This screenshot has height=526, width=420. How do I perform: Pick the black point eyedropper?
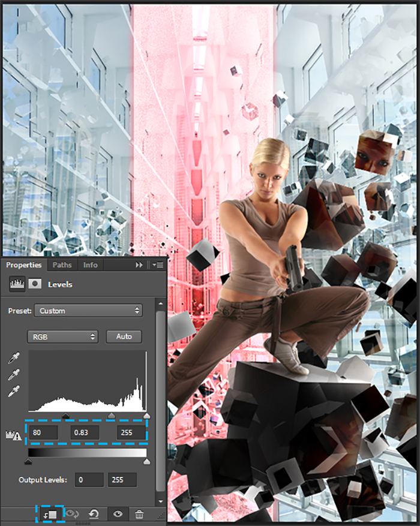[14, 358]
